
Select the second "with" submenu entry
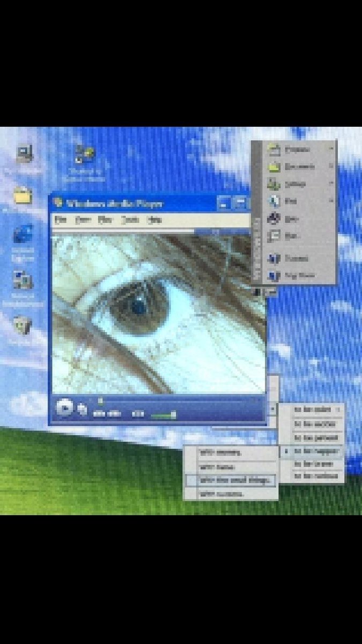(231, 467)
